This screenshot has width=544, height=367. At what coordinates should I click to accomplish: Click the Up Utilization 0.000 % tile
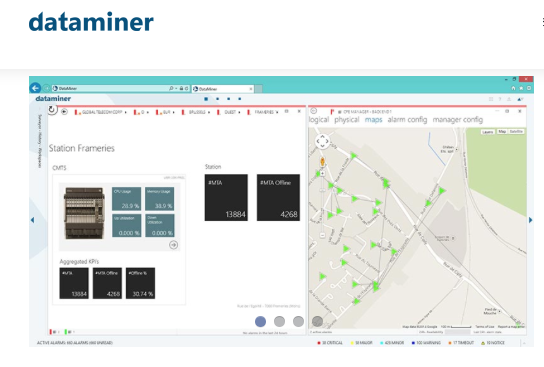[127, 226]
